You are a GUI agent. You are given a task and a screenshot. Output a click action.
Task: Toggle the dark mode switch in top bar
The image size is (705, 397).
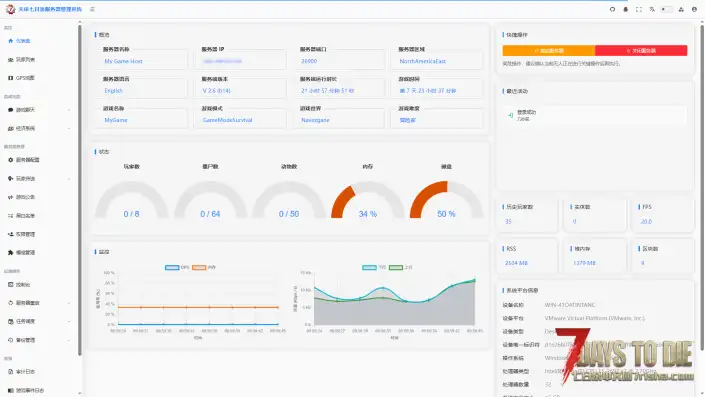tap(667, 9)
